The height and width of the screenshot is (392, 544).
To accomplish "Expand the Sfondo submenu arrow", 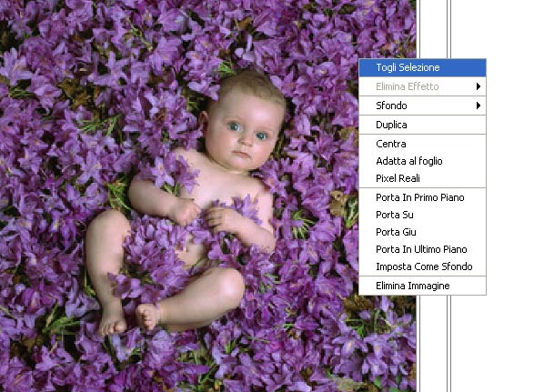I will (x=479, y=106).
